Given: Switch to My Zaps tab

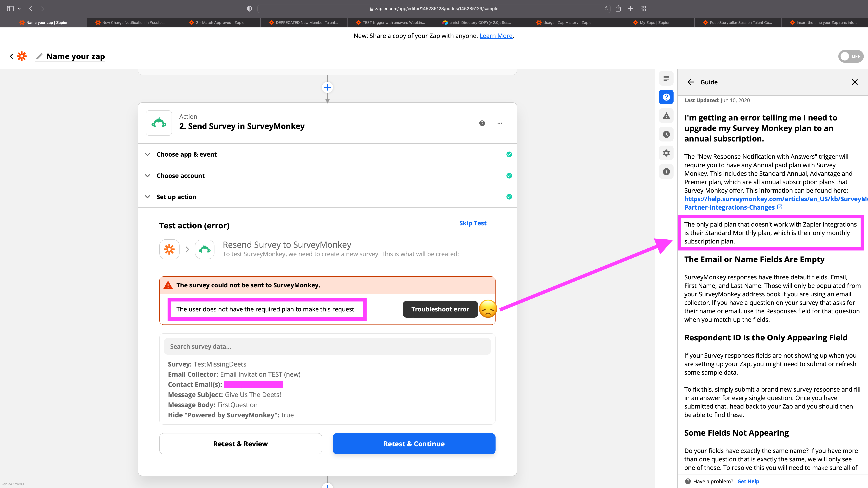Looking at the screenshot, I should click(651, 23).
